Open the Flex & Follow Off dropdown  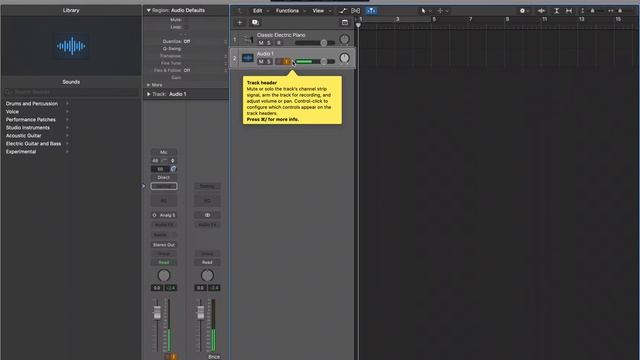pos(187,70)
